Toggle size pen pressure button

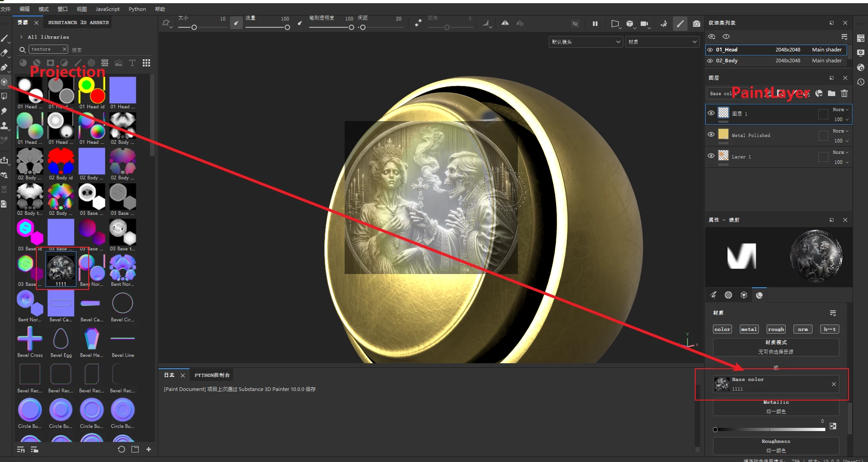pyautogui.click(x=236, y=23)
